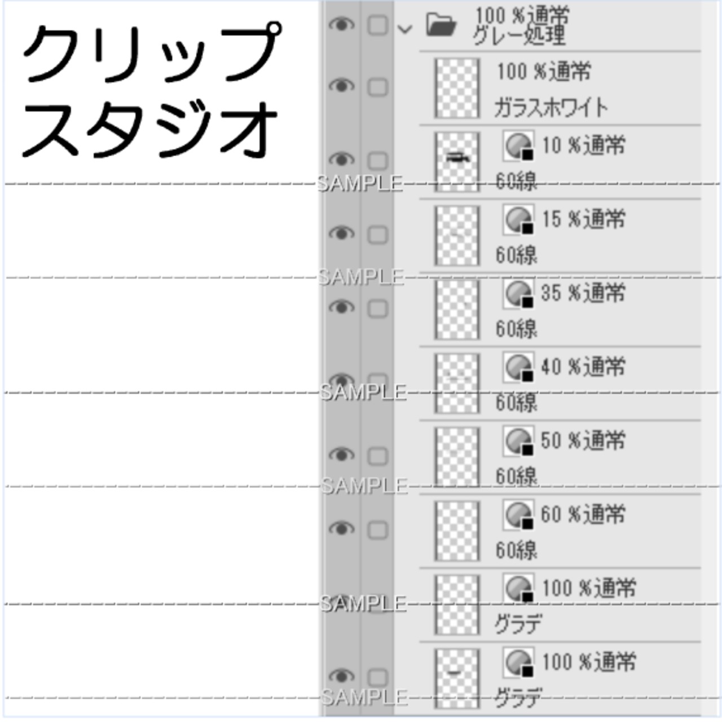Select the 50% 60線 layer by its name

tap(516, 476)
